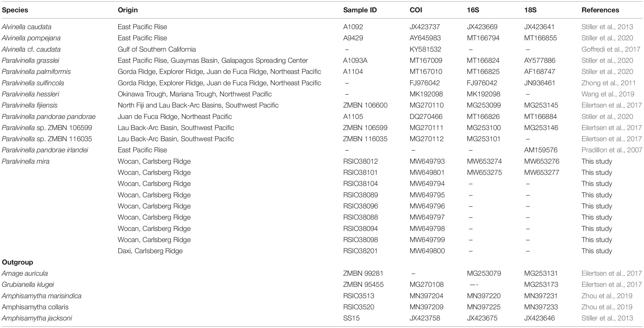Select species name Paralvinella mira

pos(26,161)
